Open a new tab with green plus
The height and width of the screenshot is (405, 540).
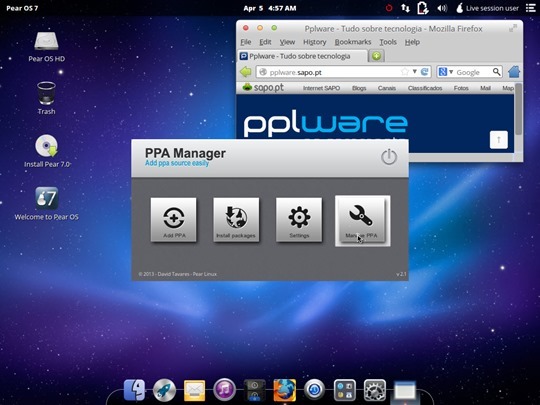point(376,56)
